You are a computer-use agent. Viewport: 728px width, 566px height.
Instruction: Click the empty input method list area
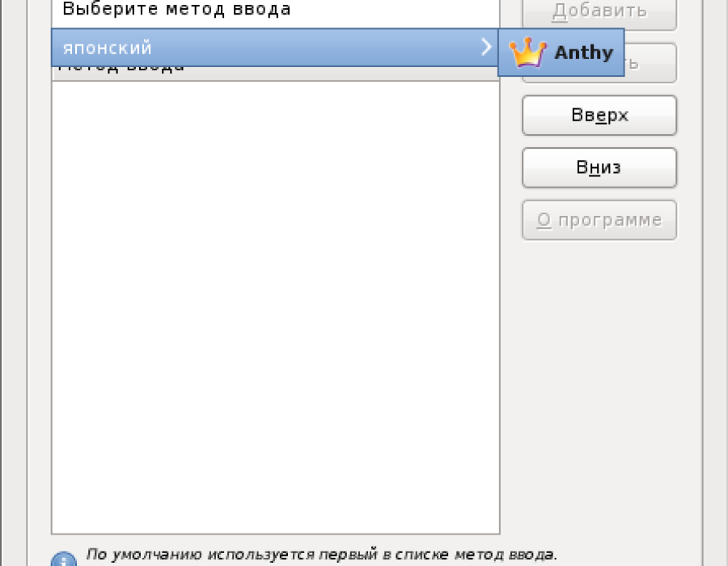tap(275, 307)
